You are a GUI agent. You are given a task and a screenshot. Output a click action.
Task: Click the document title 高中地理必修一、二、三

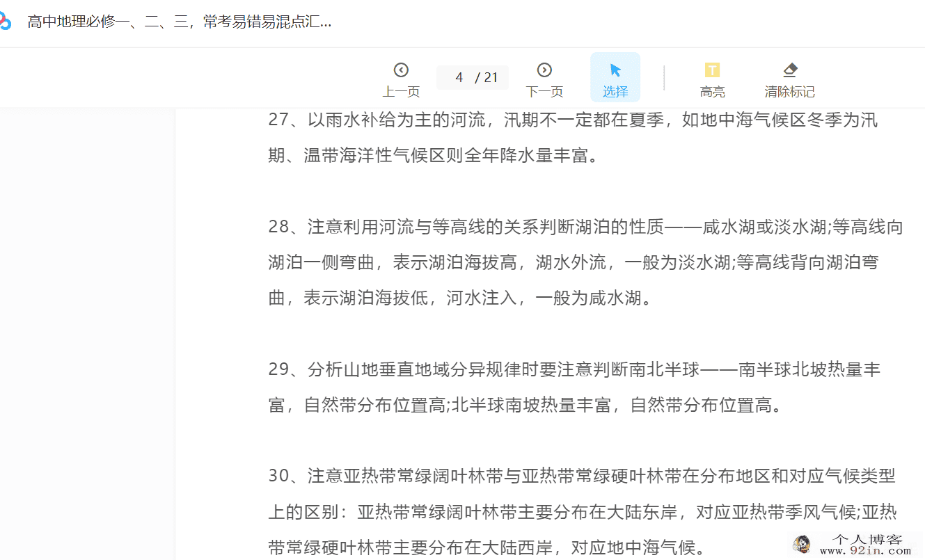[x=180, y=22]
